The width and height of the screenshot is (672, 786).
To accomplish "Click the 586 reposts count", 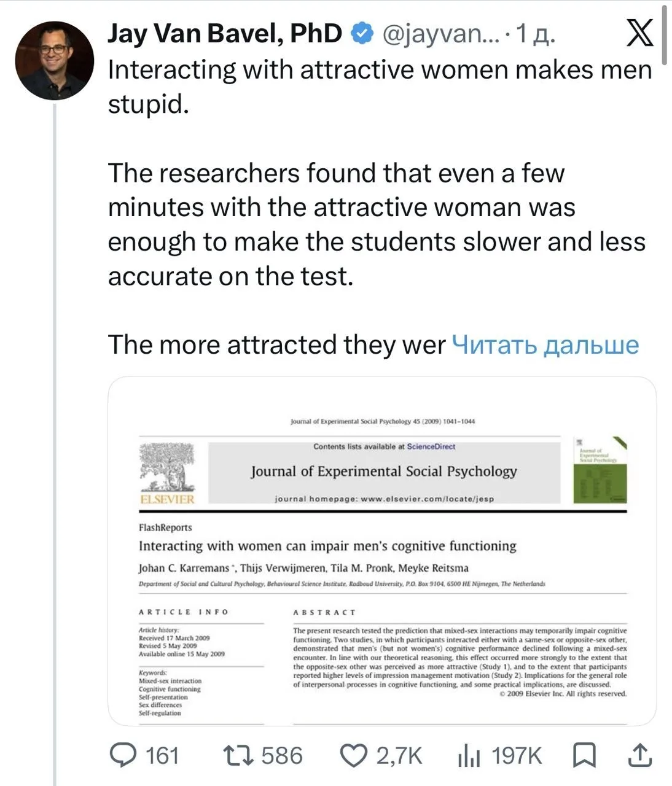I will (282, 756).
